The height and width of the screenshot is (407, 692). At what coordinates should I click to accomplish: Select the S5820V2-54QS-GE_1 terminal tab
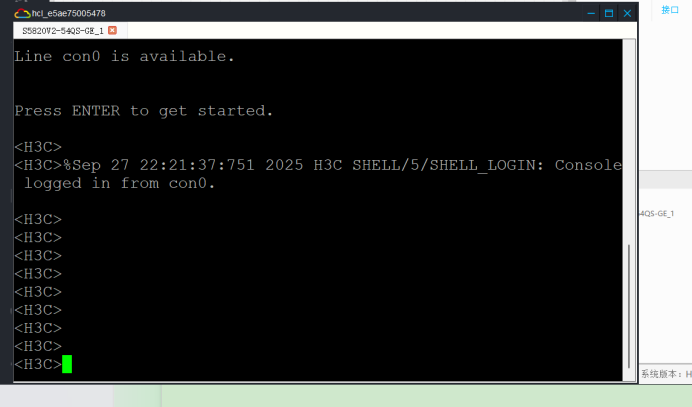[63, 30]
